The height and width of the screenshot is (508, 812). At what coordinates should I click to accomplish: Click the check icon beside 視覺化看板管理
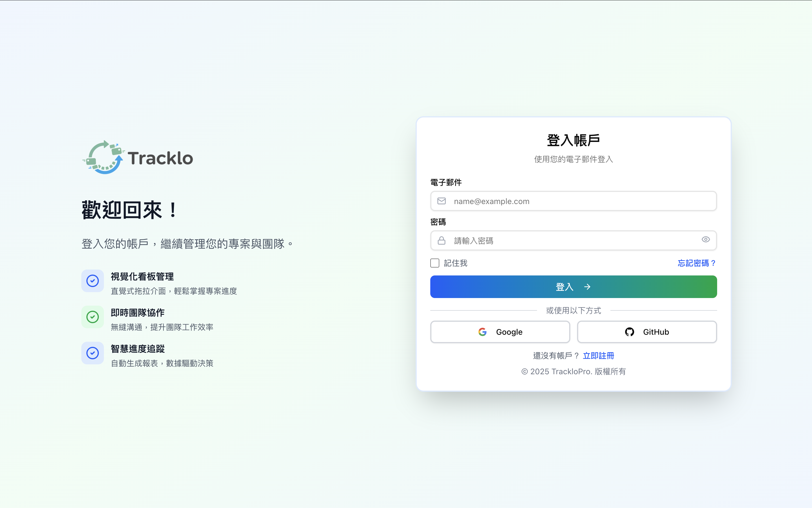pos(92,281)
